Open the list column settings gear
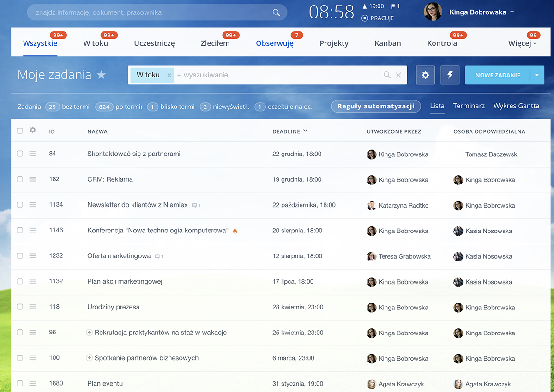Image resolution: width=554 pixels, height=392 pixels. 33,131
